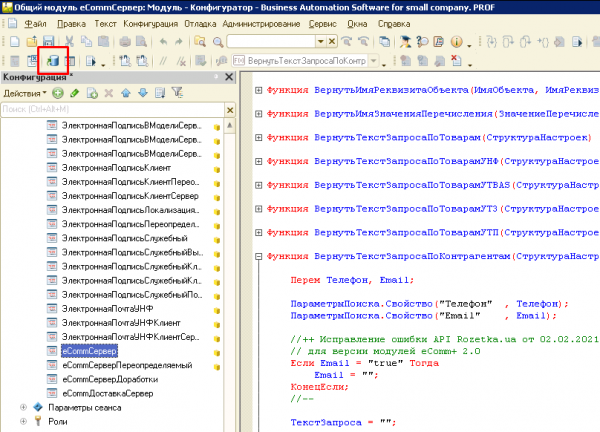Click the green add button in Configuration panel
Viewport: 600px width, 432px height.
click(x=56, y=93)
